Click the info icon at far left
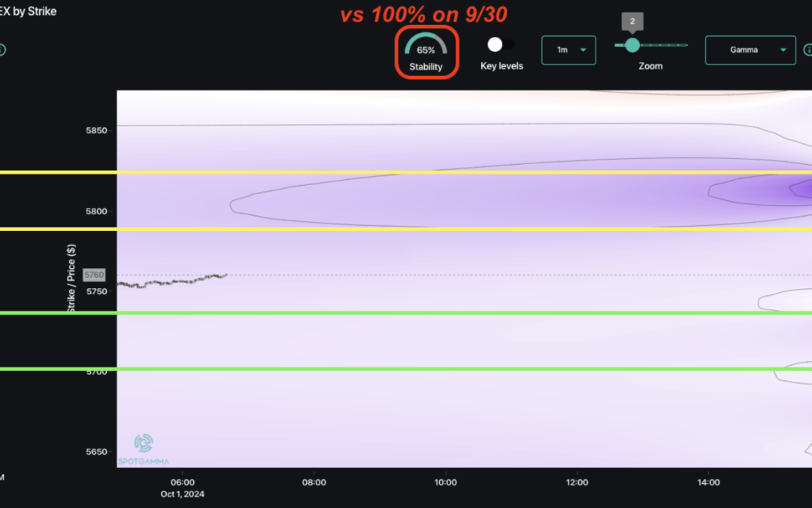Screen dimensions: 812x508 point(2,50)
